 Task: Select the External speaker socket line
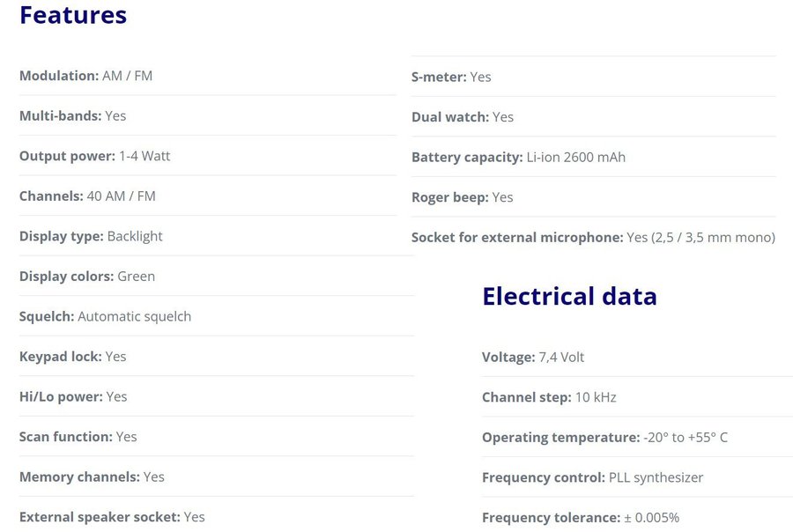[112, 516]
